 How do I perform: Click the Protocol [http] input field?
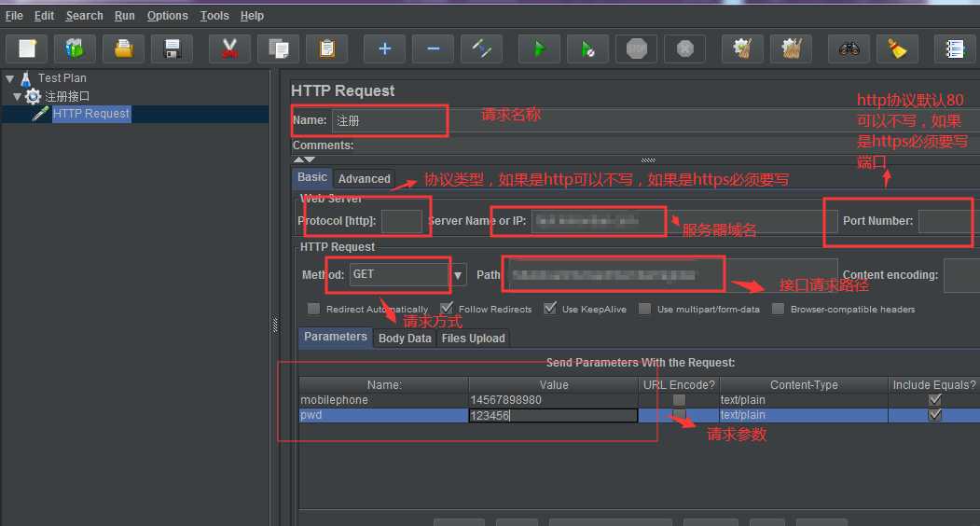[x=402, y=221]
